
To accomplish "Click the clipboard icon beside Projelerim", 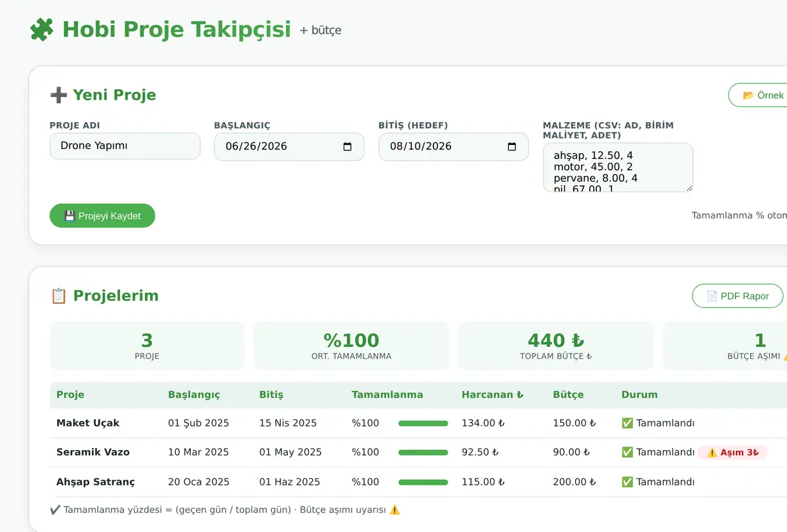I will [58, 296].
